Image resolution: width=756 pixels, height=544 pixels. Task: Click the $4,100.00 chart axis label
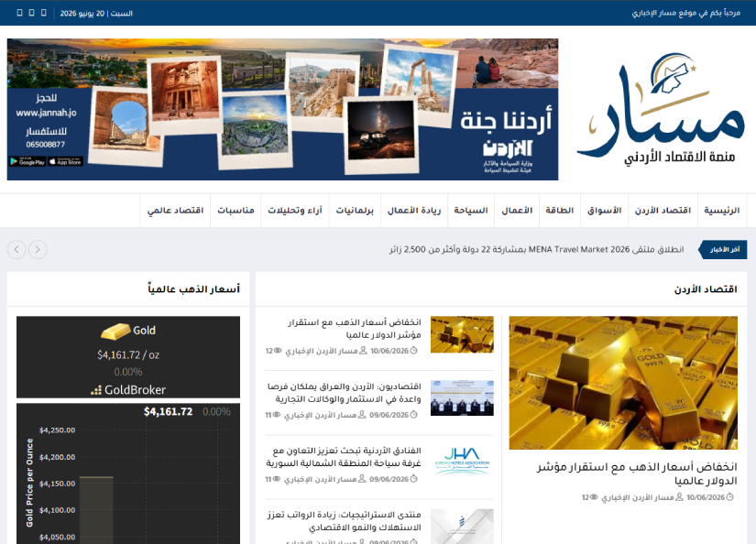[58, 510]
